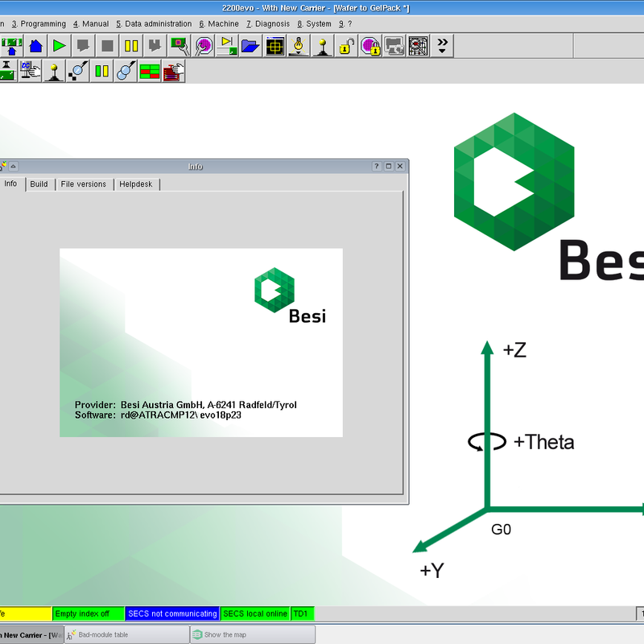Click the red-green grid map icon

pos(150,71)
